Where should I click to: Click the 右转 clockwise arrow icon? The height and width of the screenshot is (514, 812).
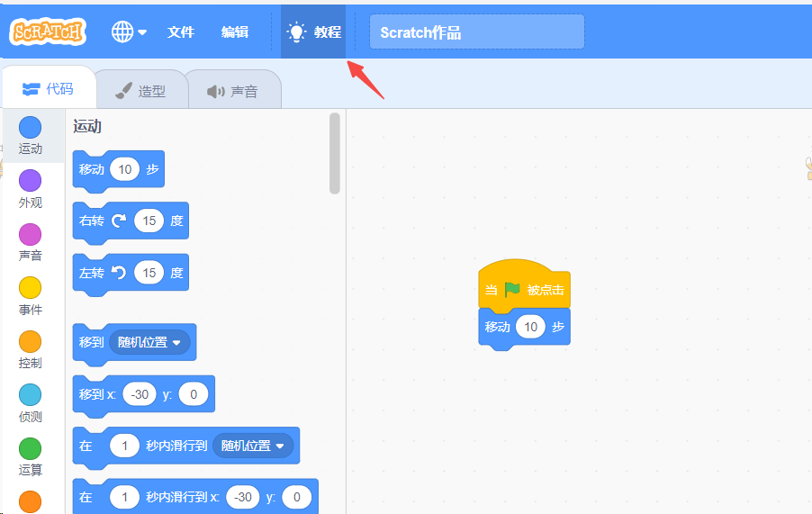point(119,221)
